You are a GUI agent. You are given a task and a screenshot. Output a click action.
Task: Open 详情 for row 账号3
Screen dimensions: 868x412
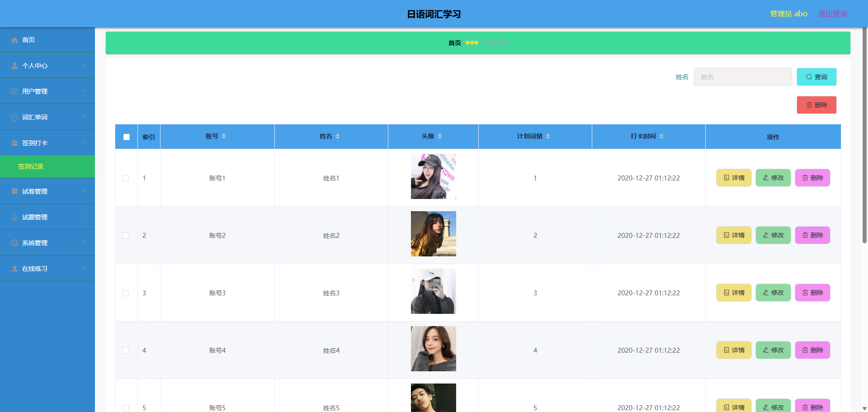tap(734, 293)
